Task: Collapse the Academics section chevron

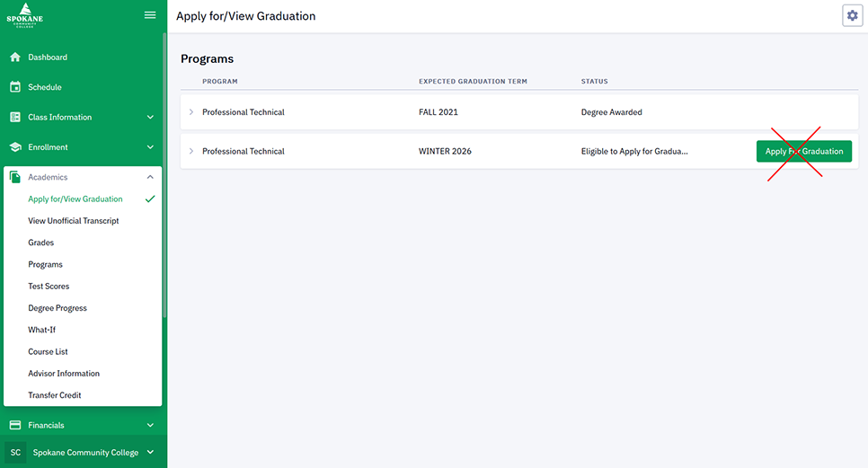Action: (150, 177)
